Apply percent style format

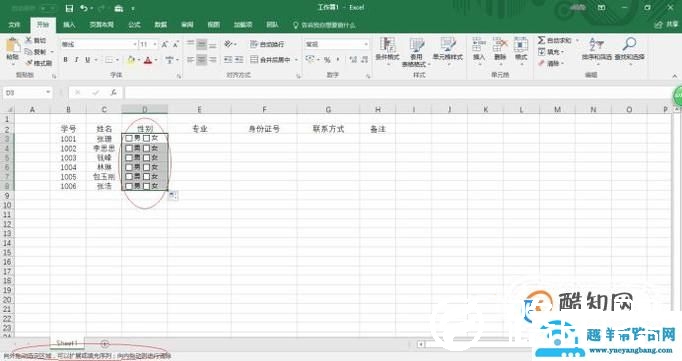tap(327, 60)
